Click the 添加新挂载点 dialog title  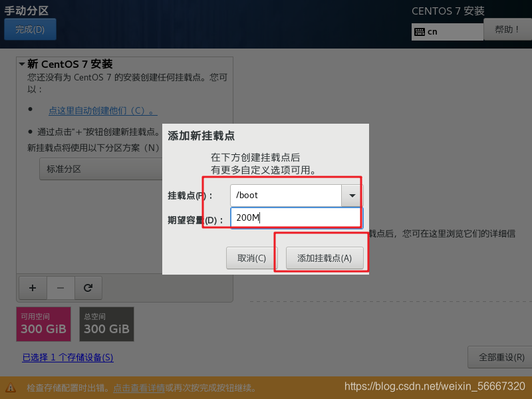pyautogui.click(x=201, y=136)
